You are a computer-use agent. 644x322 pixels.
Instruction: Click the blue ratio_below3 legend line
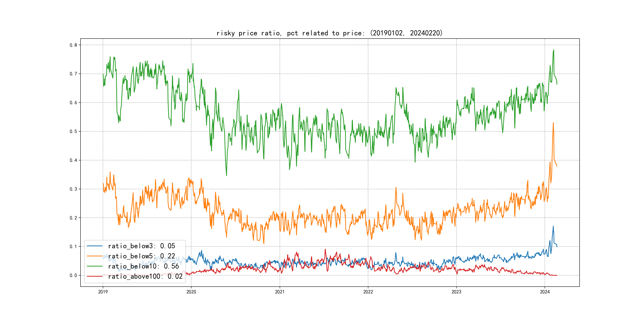(94, 246)
